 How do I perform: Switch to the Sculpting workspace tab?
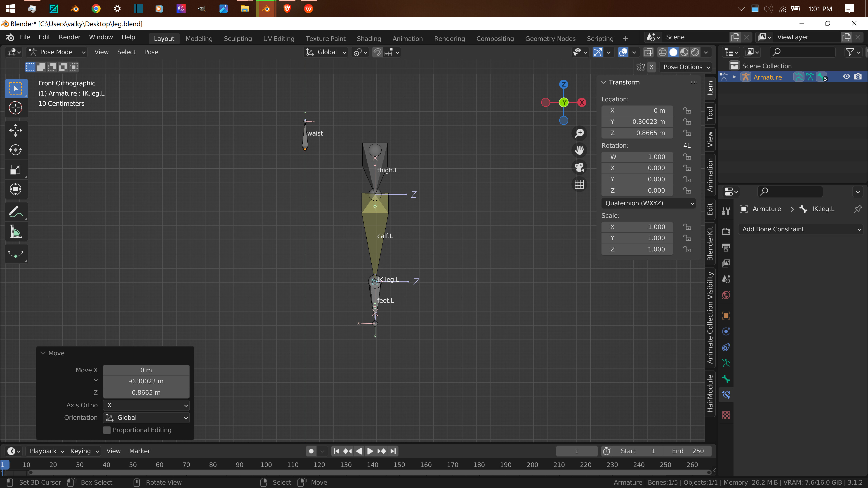[238, 38]
